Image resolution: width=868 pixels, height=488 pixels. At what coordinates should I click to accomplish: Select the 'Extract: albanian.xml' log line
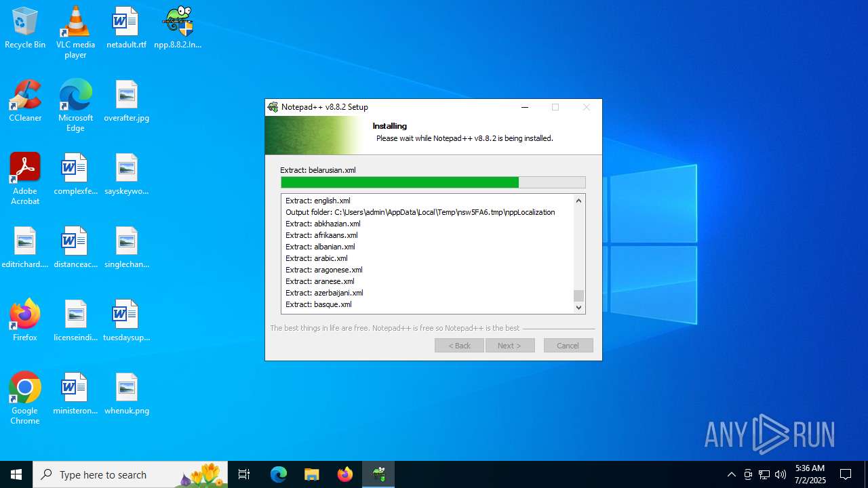pos(320,247)
